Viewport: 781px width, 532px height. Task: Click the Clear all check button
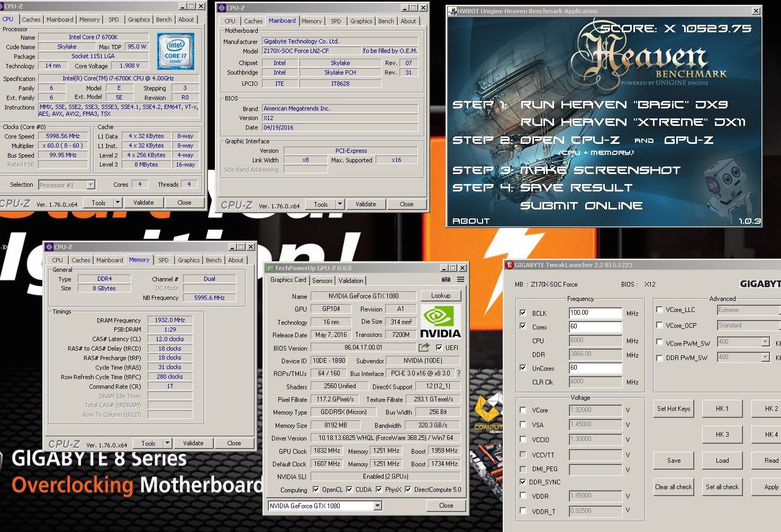coord(674,487)
